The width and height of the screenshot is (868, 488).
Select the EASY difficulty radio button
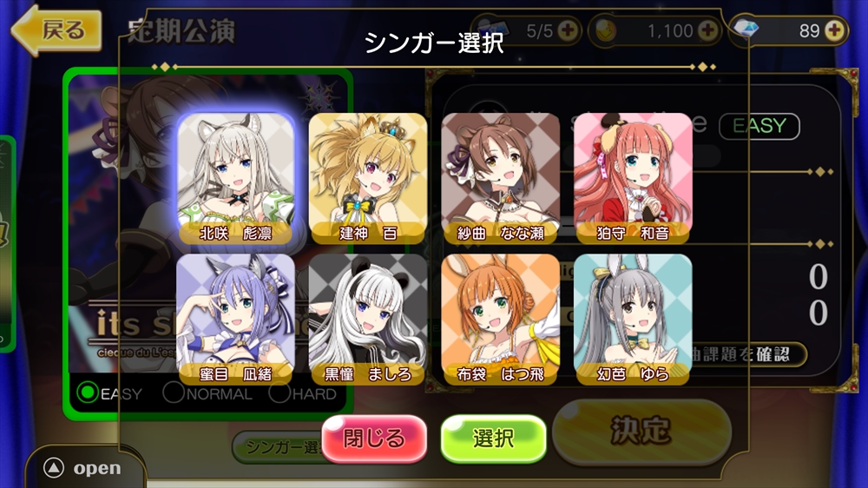tap(88, 392)
